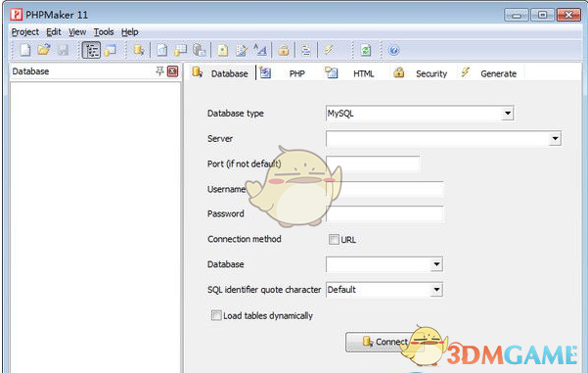Click the table-with-cylinder toolbar icon
The height and width of the screenshot is (373, 588).
(x=180, y=50)
